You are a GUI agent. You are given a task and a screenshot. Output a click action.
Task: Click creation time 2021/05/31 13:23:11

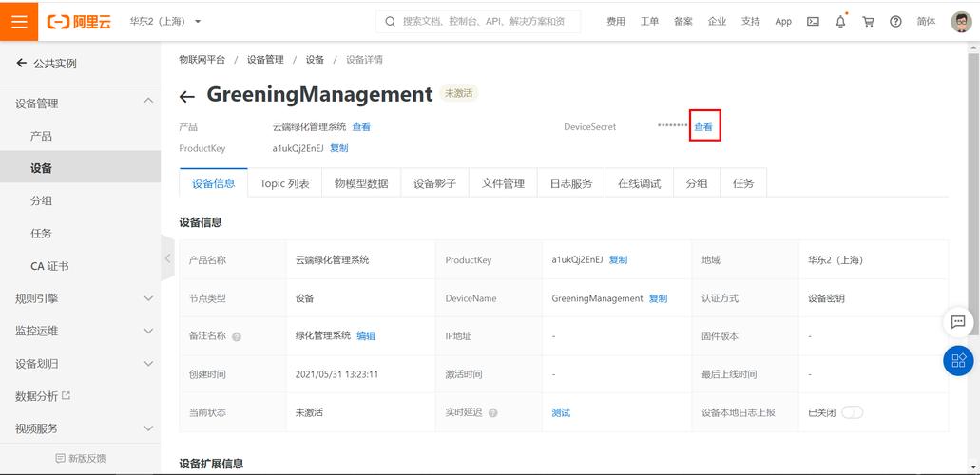(336, 375)
